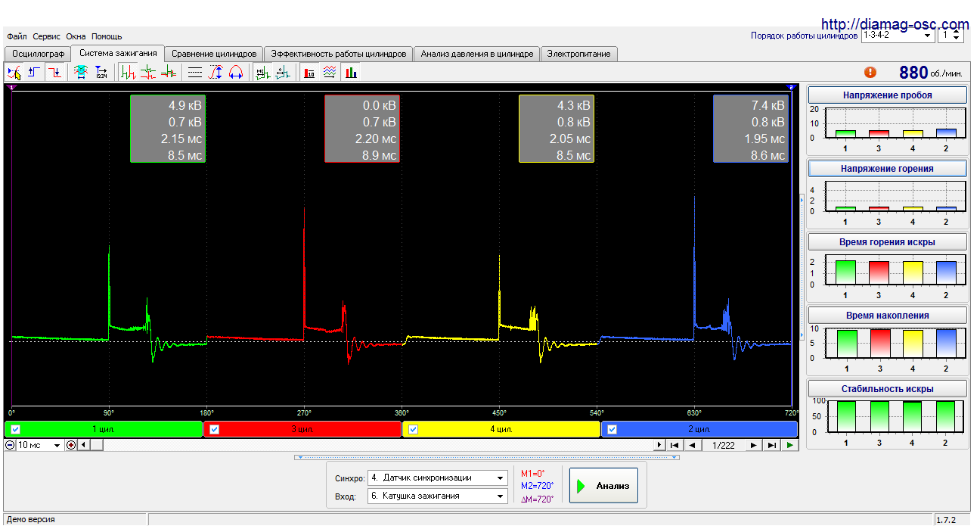The height and width of the screenshot is (529, 980).
Task: Uncheck the 1 цил. green cylinder checkbox
Action: pos(16,429)
